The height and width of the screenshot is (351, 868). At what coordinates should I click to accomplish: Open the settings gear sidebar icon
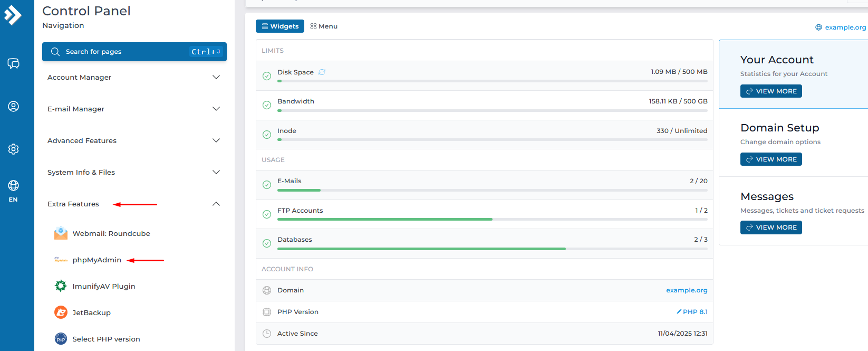pyautogui.click(x=13, y=149)
